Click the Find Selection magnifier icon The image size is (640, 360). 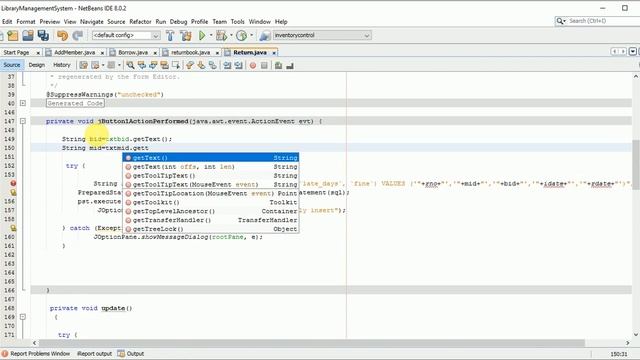pyautogui.click(x=130, y=65)
